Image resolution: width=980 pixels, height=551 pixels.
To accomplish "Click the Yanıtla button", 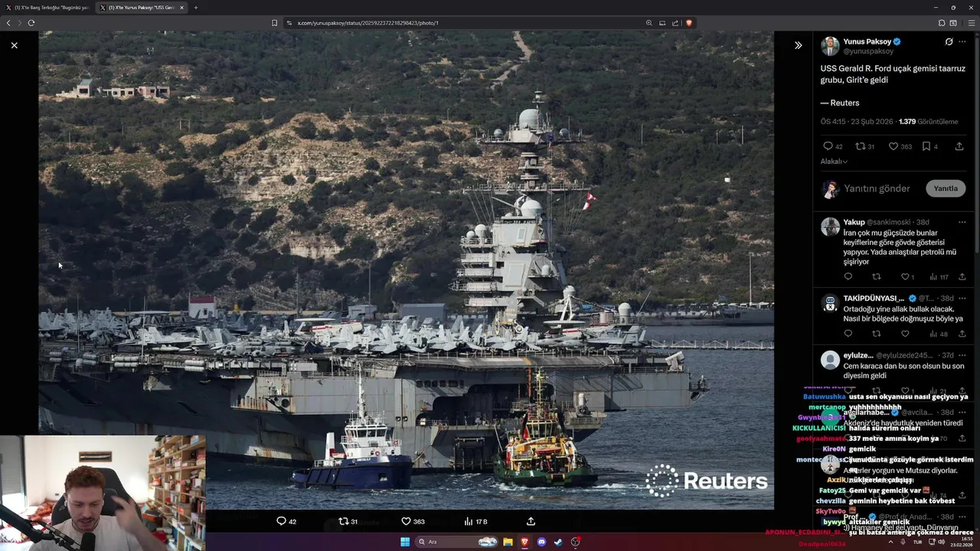I will 946,188.
